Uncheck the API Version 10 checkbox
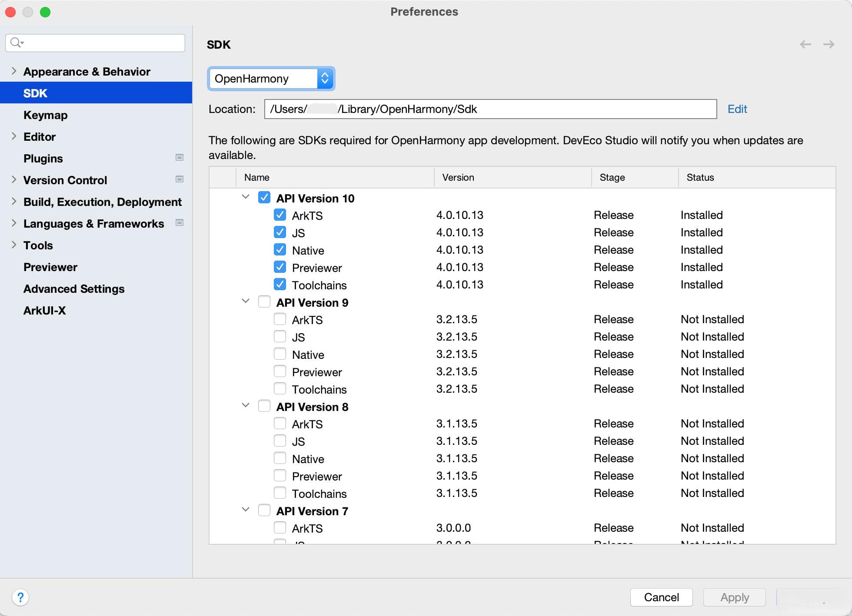This screenshot has width=852, height=616. coord(264,198)
